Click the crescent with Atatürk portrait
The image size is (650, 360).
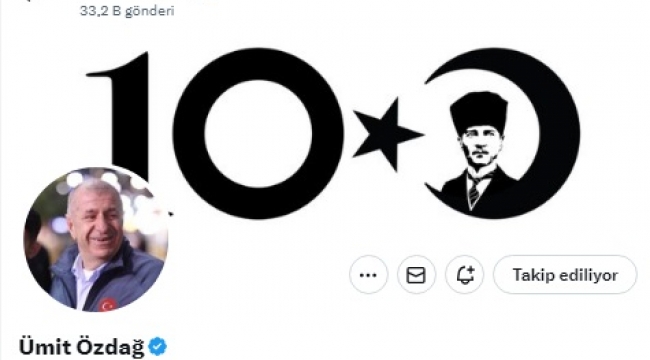coord(502,133)
